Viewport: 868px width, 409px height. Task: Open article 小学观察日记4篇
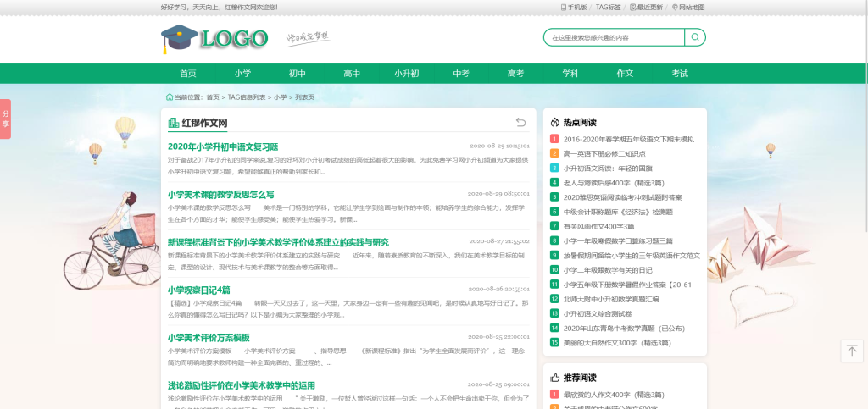[198, 290]
